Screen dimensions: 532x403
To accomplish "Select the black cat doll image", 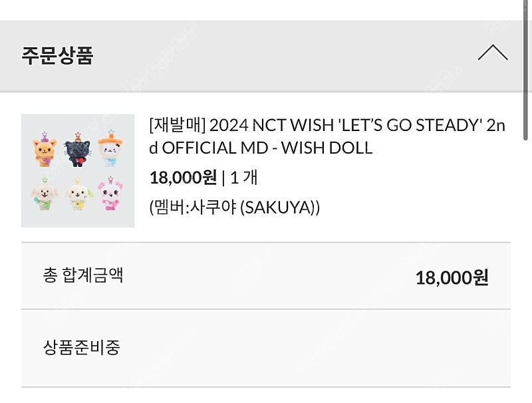I will click(77, 150).
